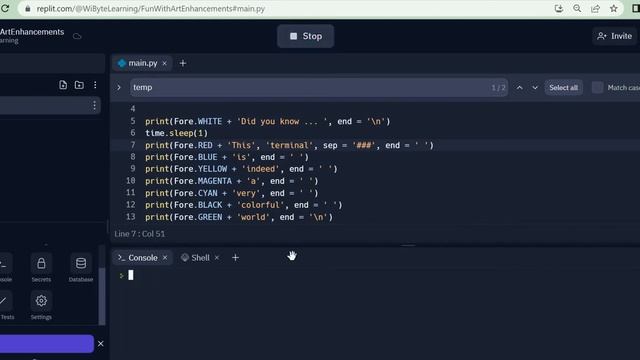
Task: Close the Console tab
Action: click(x=165, y=258)
